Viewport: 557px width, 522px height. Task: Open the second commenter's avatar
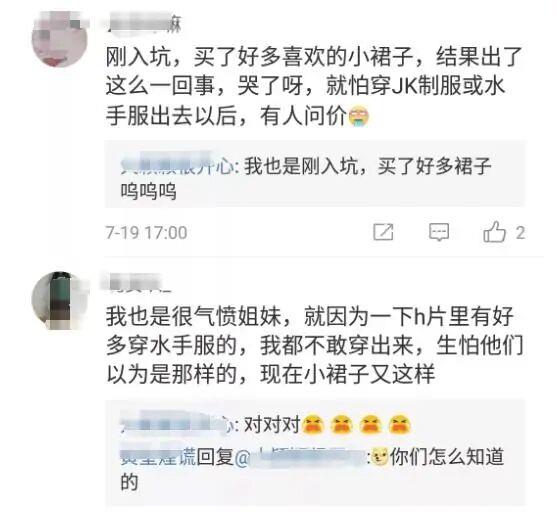60,301
